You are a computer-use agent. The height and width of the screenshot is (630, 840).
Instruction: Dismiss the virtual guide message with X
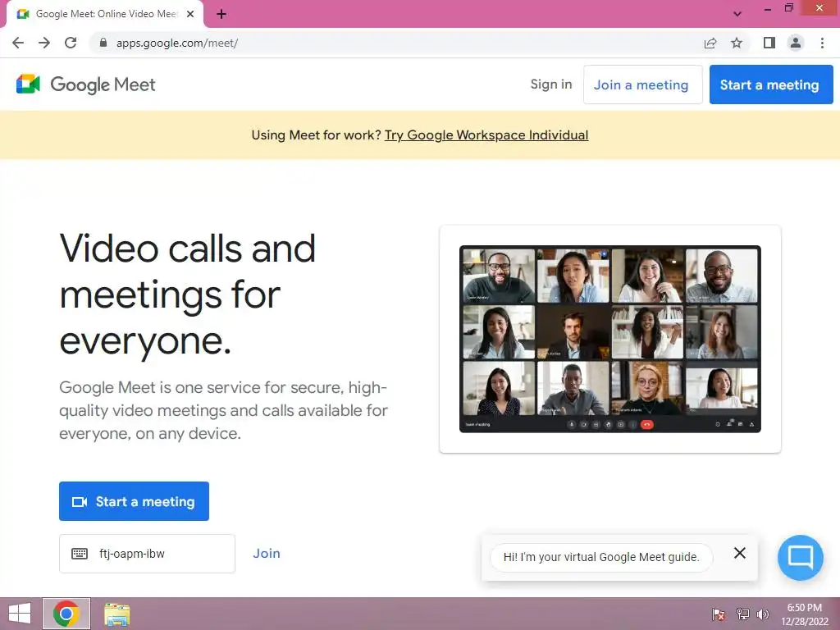740,553
